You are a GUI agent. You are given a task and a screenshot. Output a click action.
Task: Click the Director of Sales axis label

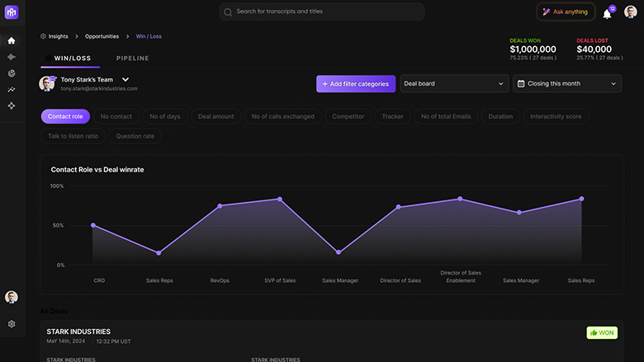tap(400, 280)
